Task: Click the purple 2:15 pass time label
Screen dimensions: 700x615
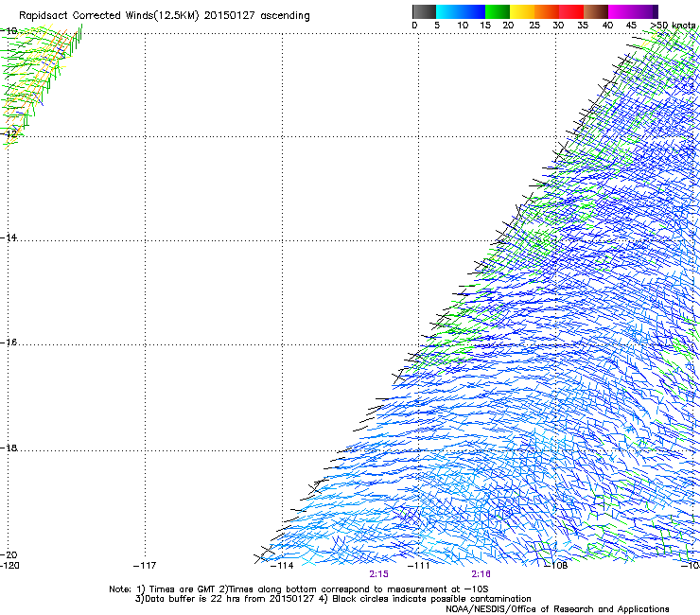Action: pos(378,574)
